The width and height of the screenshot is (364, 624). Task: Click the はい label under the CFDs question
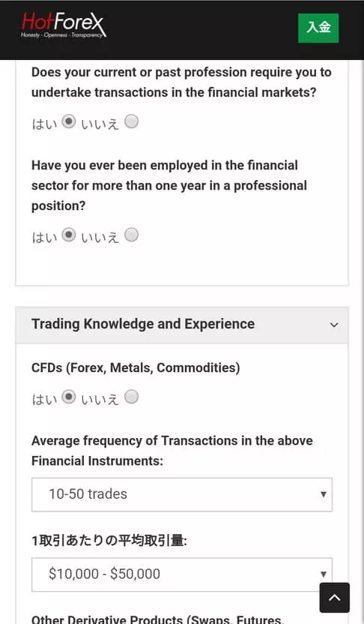pyautogui.click(x=44, y=398)
